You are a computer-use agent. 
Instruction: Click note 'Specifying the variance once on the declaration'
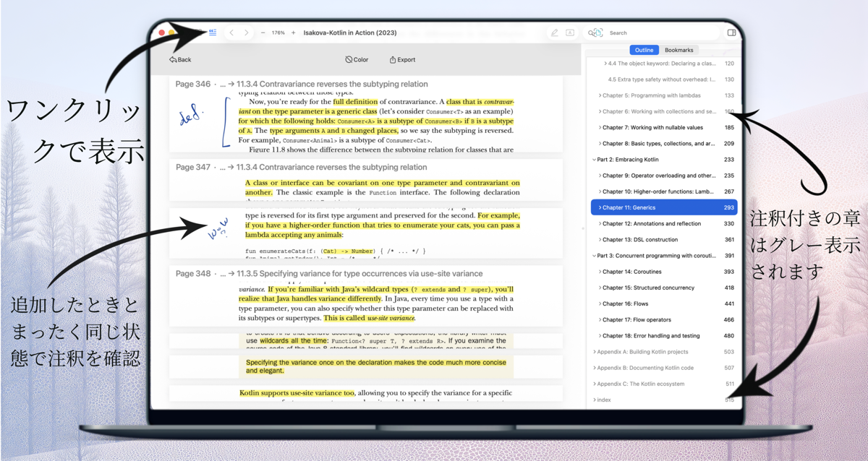point(375,366)
